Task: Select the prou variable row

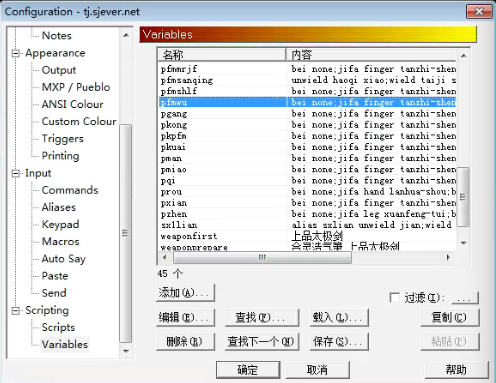Action: coord(307,192)
